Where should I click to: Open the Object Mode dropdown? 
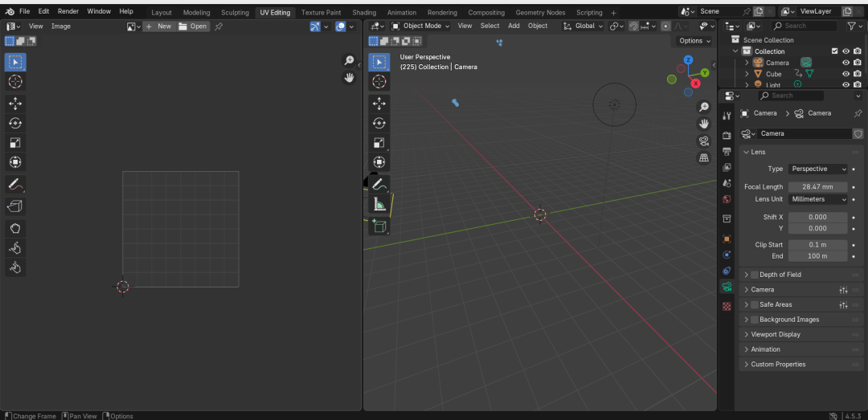(x=420, y=26)
